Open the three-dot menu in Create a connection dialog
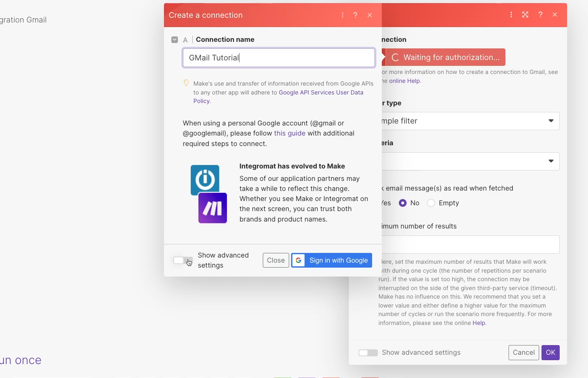Image resolution: width=588 pixels, height=378 pixels. (343, 15)
